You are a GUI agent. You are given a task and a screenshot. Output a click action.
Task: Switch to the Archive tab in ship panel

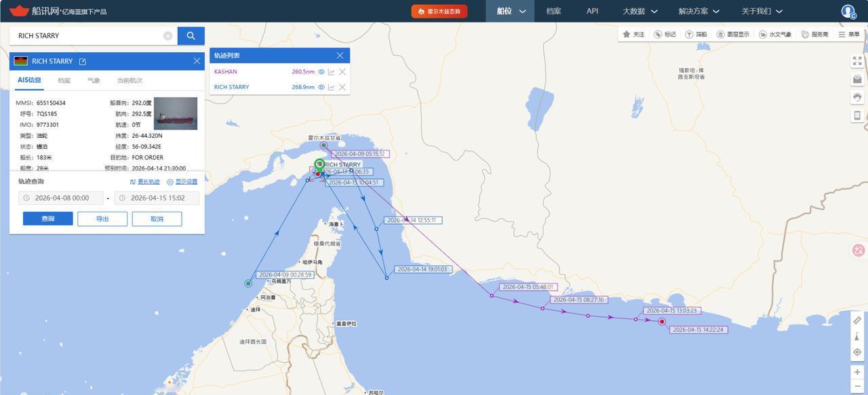click(x=64, y=80)
